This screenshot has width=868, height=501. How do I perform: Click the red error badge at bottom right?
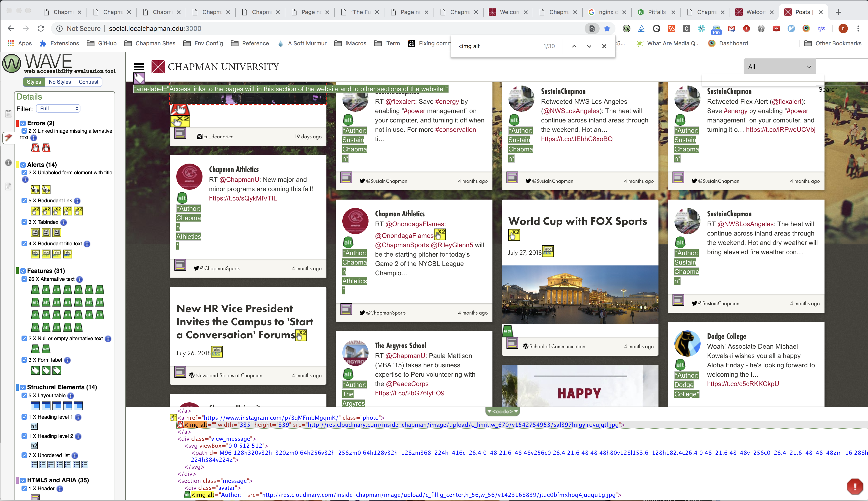855,486
